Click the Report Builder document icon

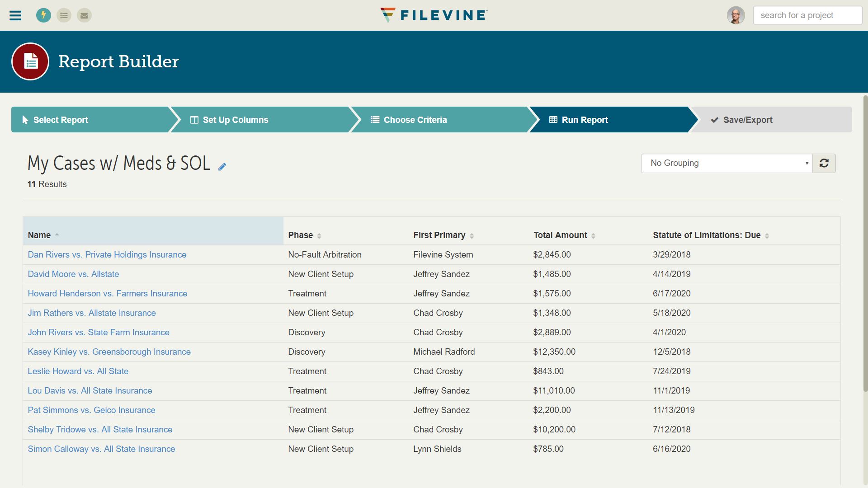click(x=30, y=61)
